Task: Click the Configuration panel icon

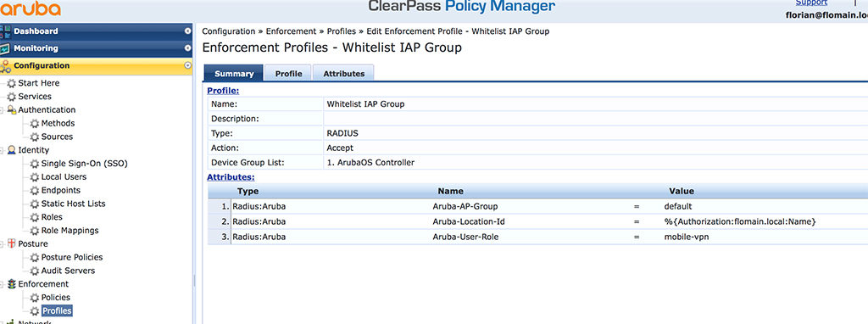Action: 5,66
